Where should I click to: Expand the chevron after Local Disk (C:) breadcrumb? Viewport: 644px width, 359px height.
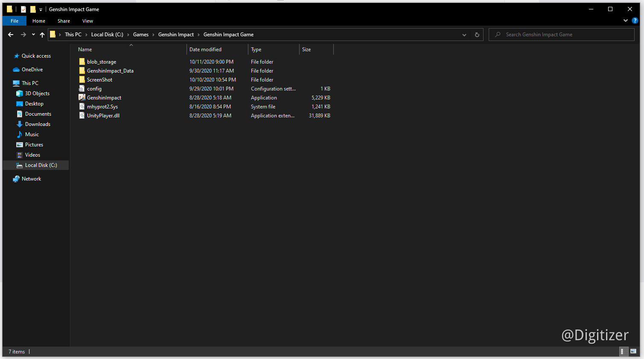[128, 35]
